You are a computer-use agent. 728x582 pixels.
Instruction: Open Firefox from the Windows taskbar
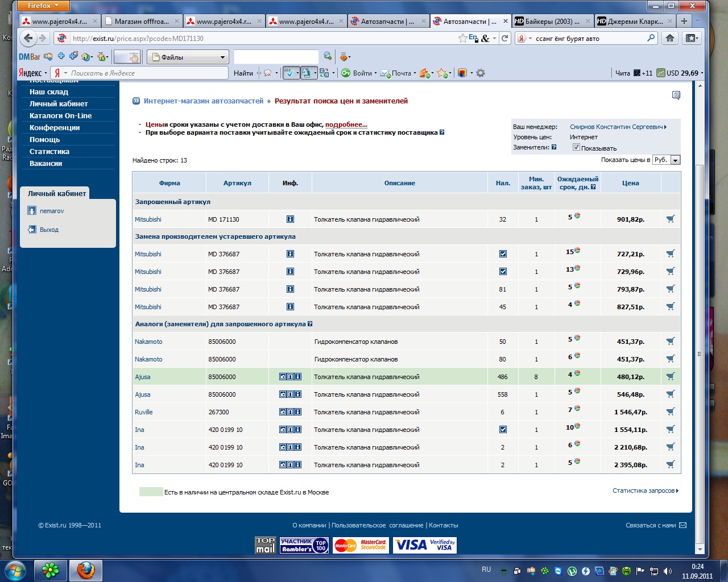click(x=85, y=569)
